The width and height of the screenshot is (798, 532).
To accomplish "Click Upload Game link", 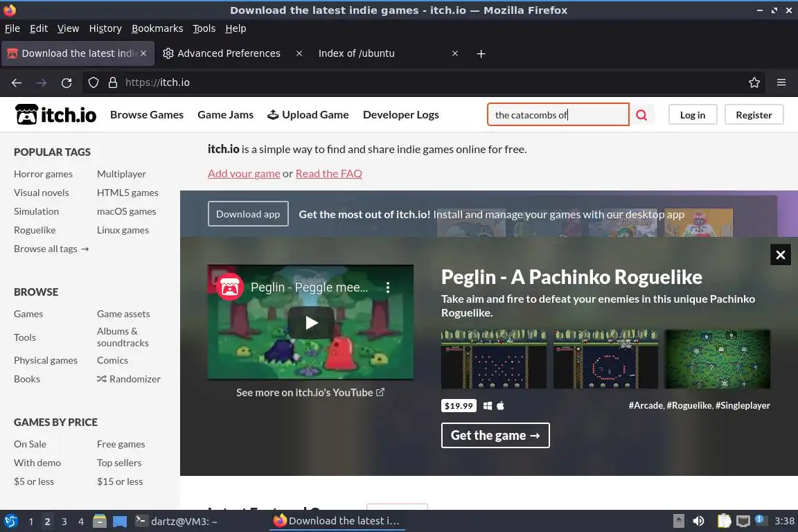I will 308,115.
